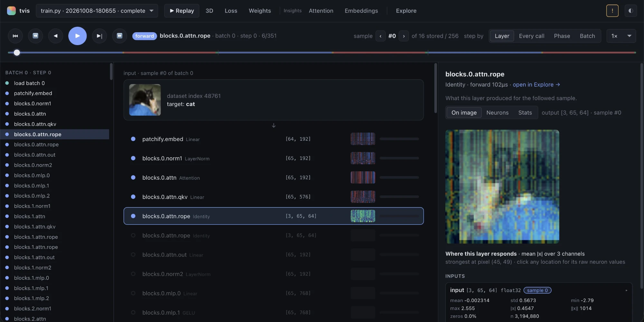Select blocks.0.attn.qkv Linear row
This screenshot has height=322, width=644.
(274, 197)
